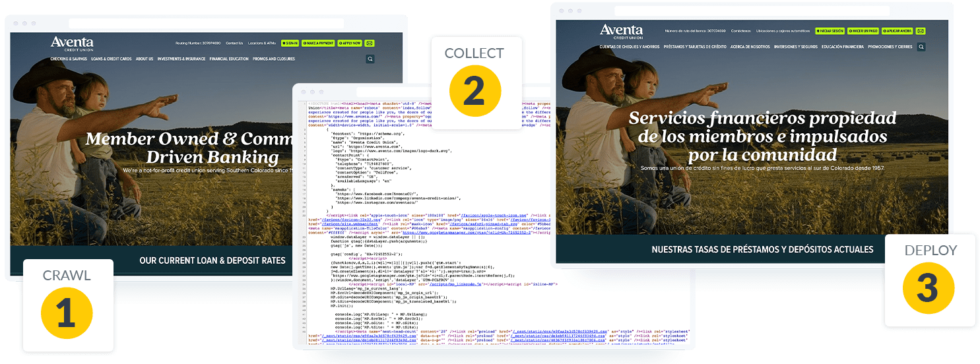Open Ubicaciones y cajeros automáticos link
Image resolution: width=980 pixels, height=364 pixels.
(x=783, y=31)
